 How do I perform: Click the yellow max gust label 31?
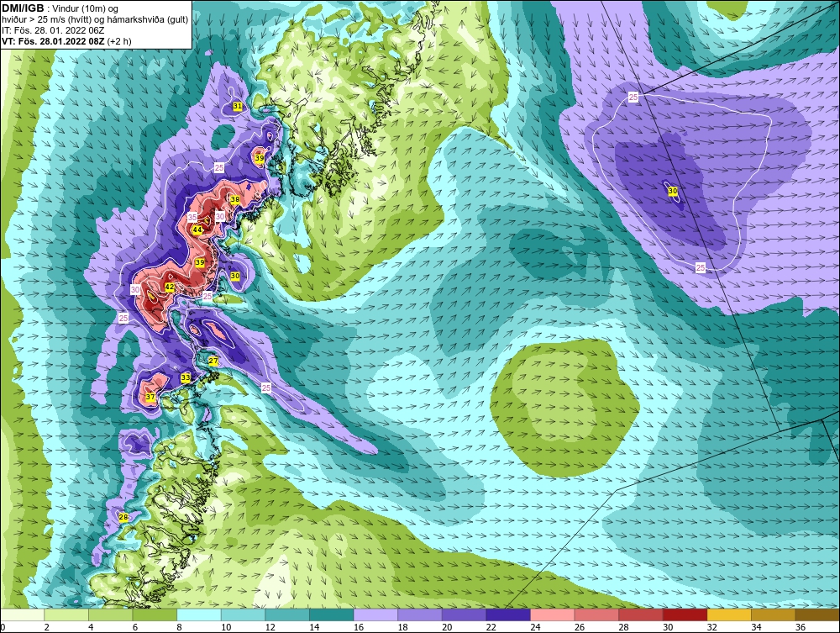(x=238, y=107)
